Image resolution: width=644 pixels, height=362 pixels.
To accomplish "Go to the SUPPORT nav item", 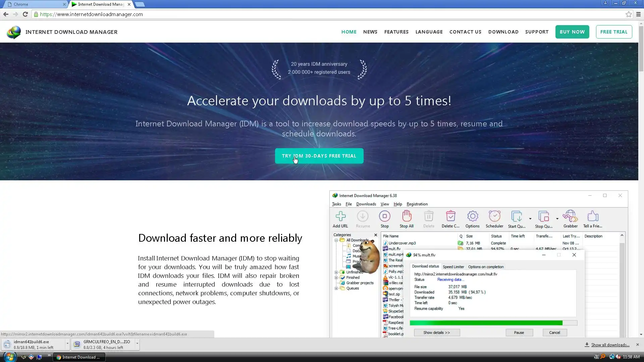I will coord(537,32).
